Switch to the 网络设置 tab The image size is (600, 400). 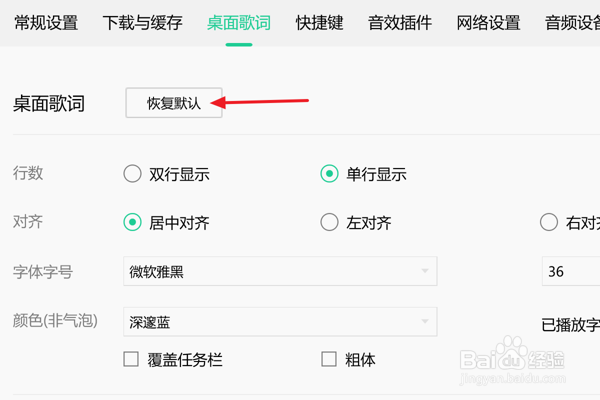tap(488, 23)
